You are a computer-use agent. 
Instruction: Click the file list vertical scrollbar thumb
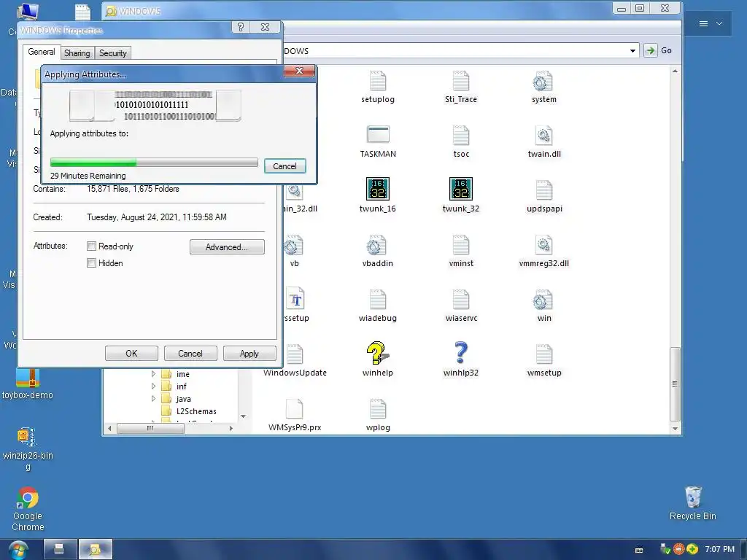pyautogui.click(x=675, y=384)
